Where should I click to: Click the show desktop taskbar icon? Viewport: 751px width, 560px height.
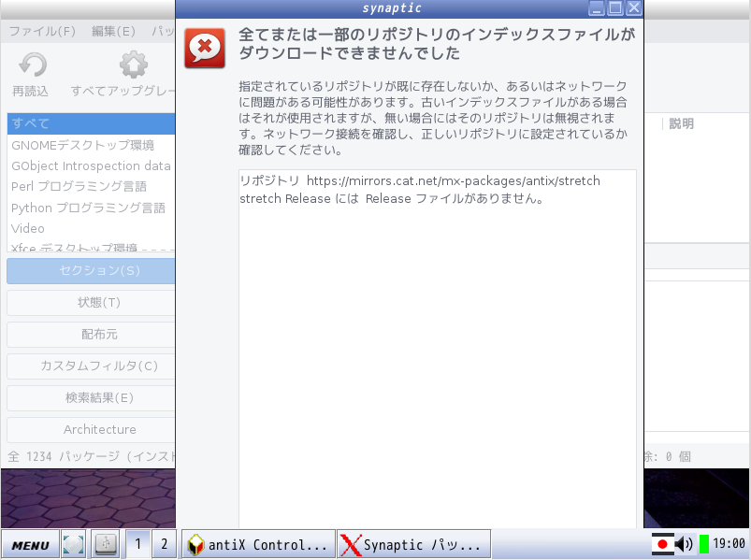coord(73,545)
